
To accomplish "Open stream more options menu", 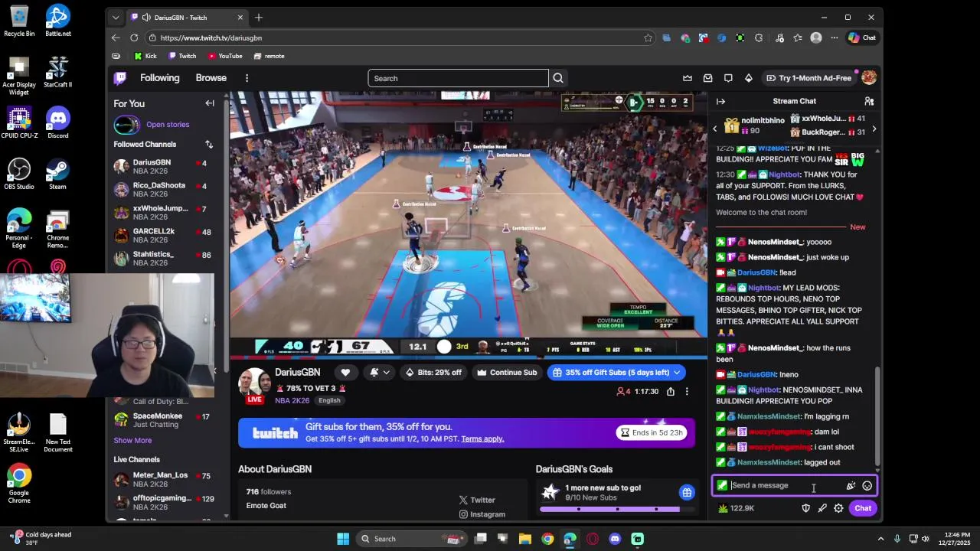I will point(687,391).
